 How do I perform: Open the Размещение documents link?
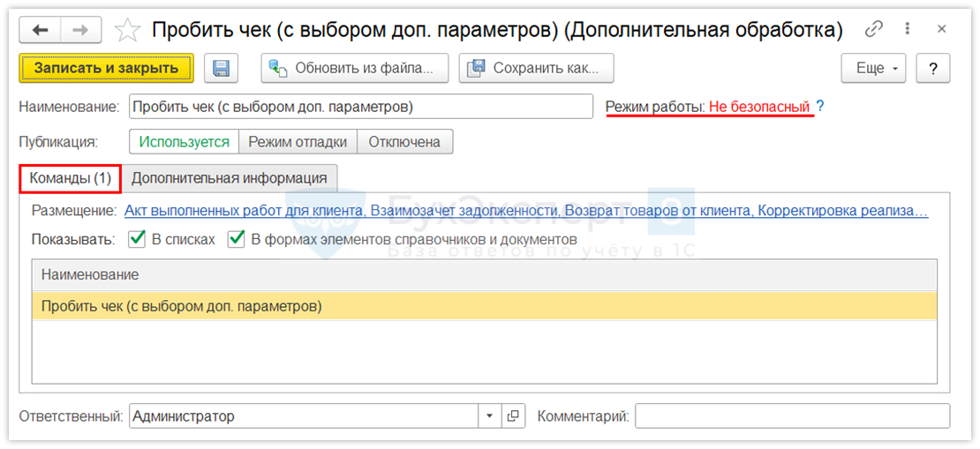tap(525, 211)
